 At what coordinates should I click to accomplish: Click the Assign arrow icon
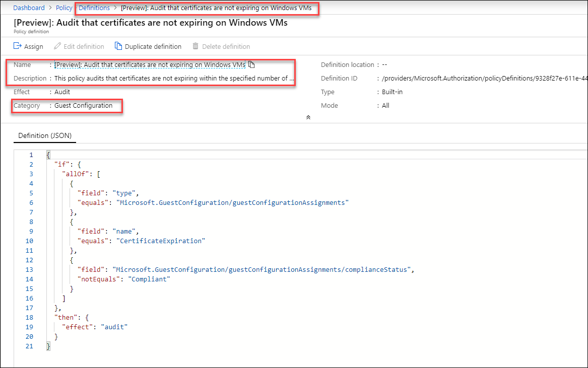coord(17,46)
